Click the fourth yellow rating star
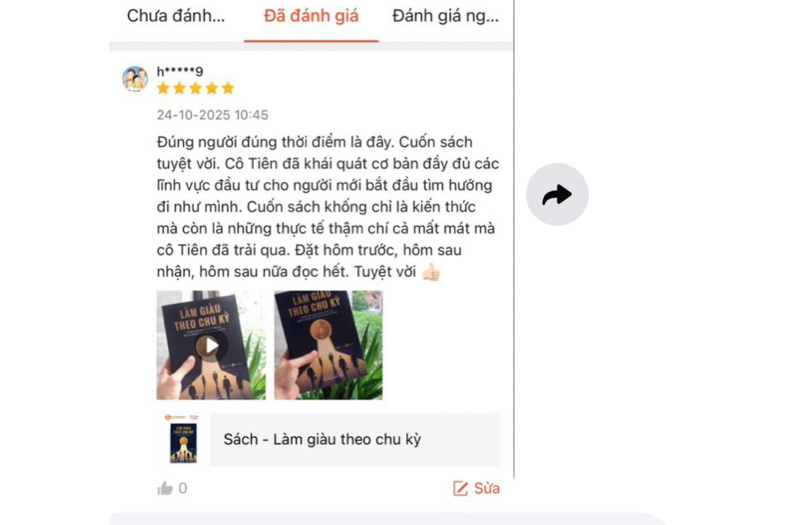Viewport: 812px width, 525px height. coord(211,88)
